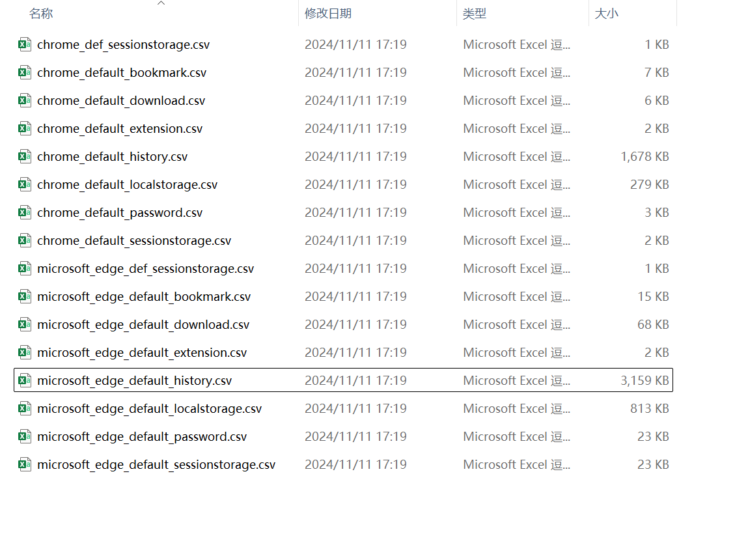Click the 1,678 KB size value
748x560 pixels.
click(644, 156)
